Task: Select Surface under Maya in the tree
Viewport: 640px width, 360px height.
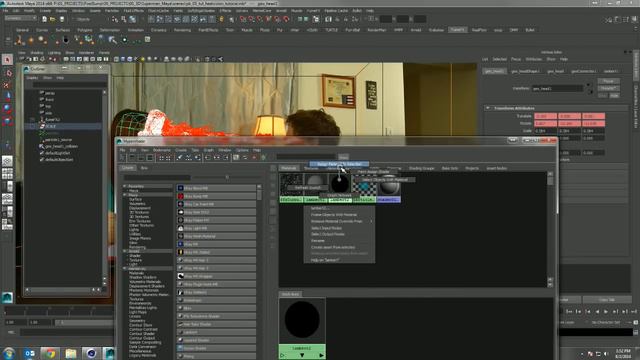Action: [135, 199]
